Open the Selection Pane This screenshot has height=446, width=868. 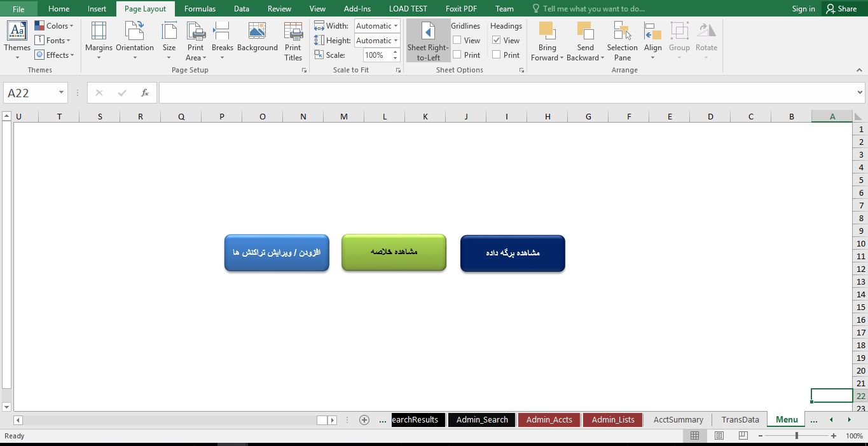coord(623,41)
